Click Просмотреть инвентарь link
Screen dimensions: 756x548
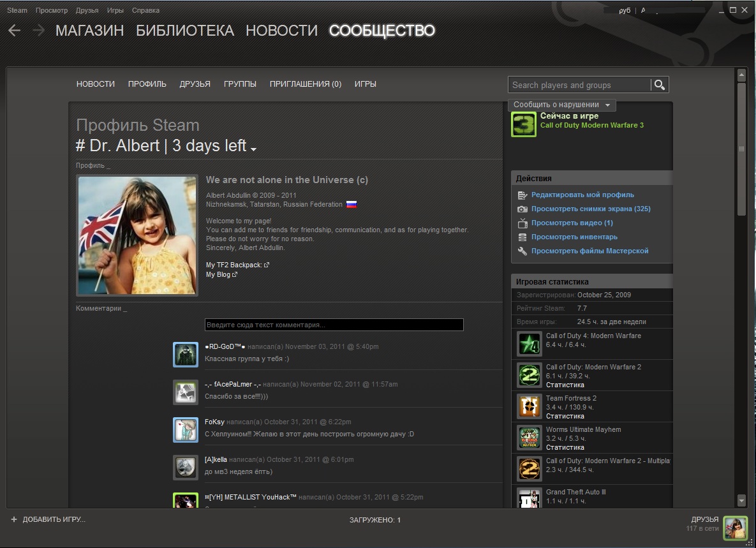[574, 237]
